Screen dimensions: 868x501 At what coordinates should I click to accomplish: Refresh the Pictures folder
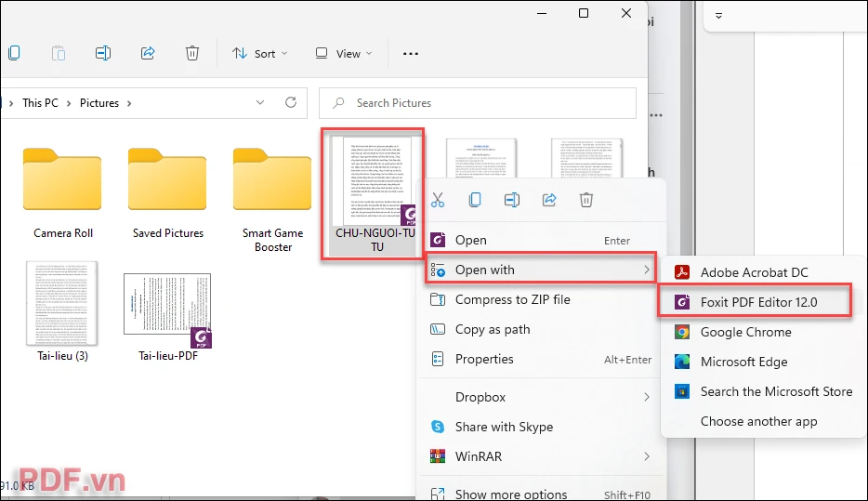(291, 102)
